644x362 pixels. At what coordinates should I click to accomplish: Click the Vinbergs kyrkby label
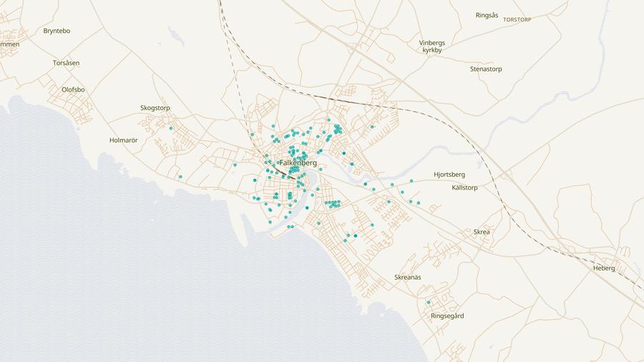[x=432, y=47]
